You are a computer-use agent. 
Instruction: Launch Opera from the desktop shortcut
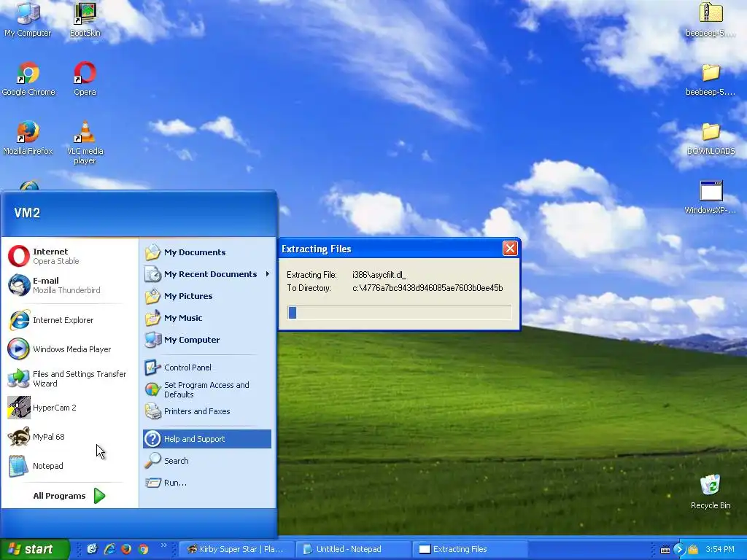click(x=85, y=79)
